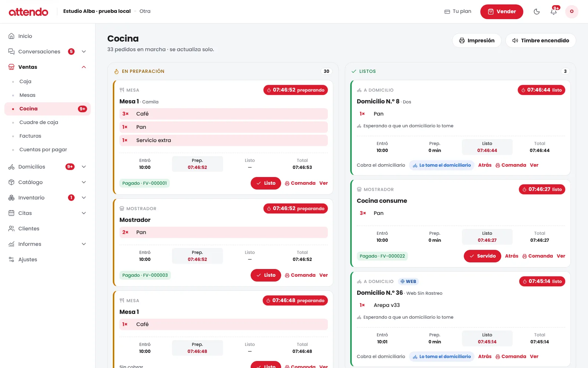Expand the Catálogo chevron
588x368 pixels.
coord(84,182)
